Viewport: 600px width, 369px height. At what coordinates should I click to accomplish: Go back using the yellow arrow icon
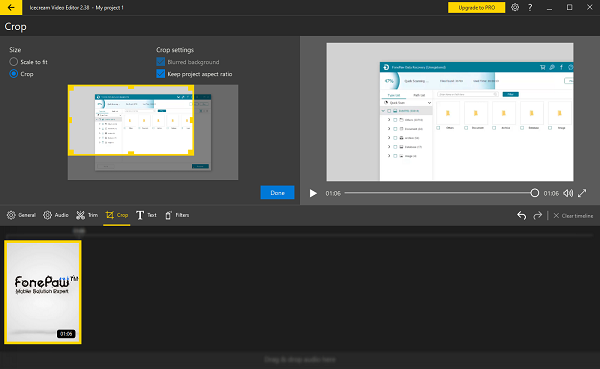(x=11, y=7)
